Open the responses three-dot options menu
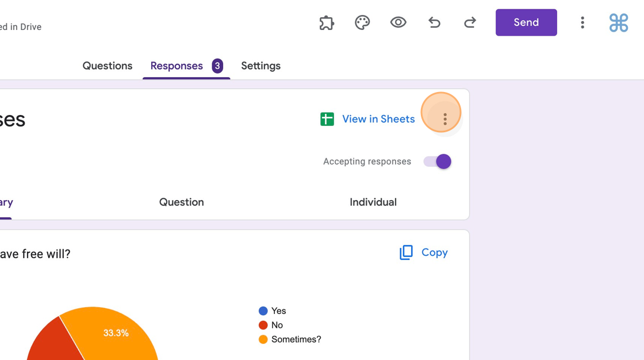The width and height of the screenshot is (644, 360). tap(445, 119)
